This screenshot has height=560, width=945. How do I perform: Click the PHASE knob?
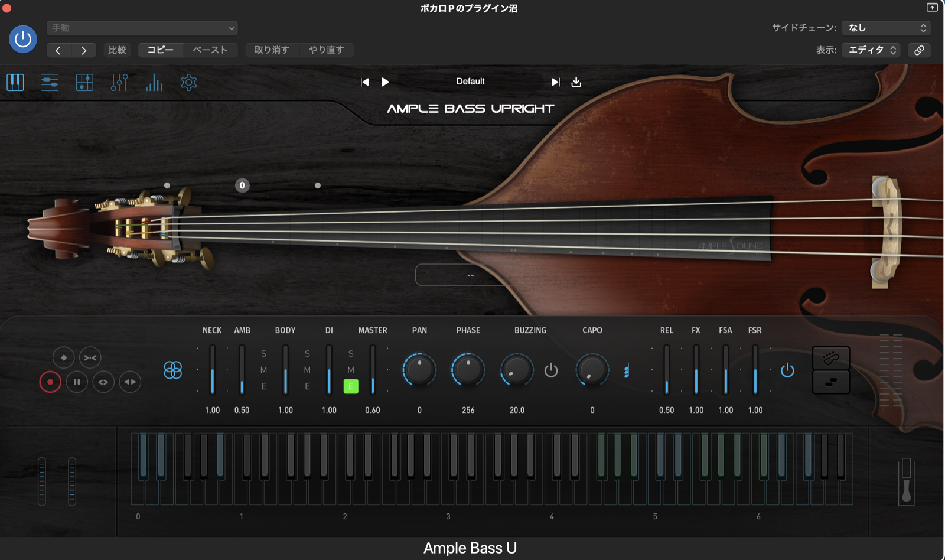(468, 370)
